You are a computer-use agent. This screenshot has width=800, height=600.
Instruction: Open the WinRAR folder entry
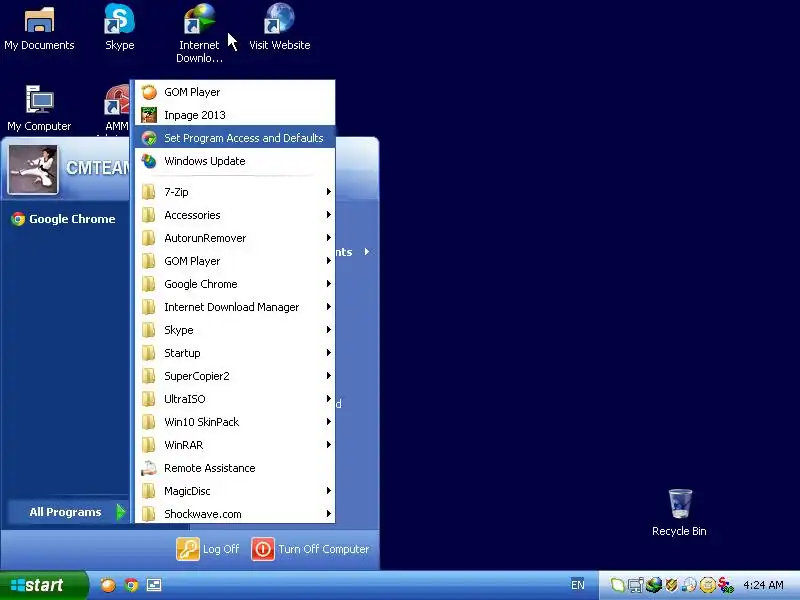[235, 445]
